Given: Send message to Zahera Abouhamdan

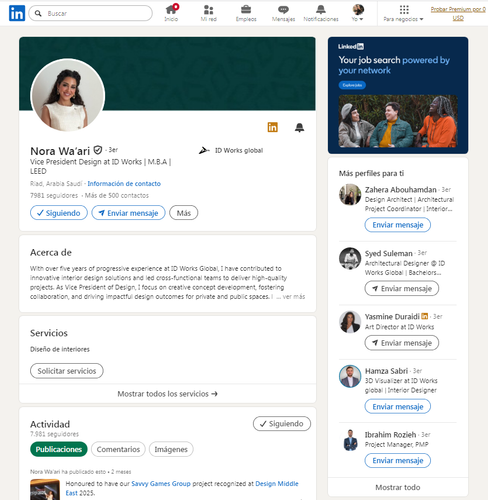Looking at the screenshot, I should (398, 225).
